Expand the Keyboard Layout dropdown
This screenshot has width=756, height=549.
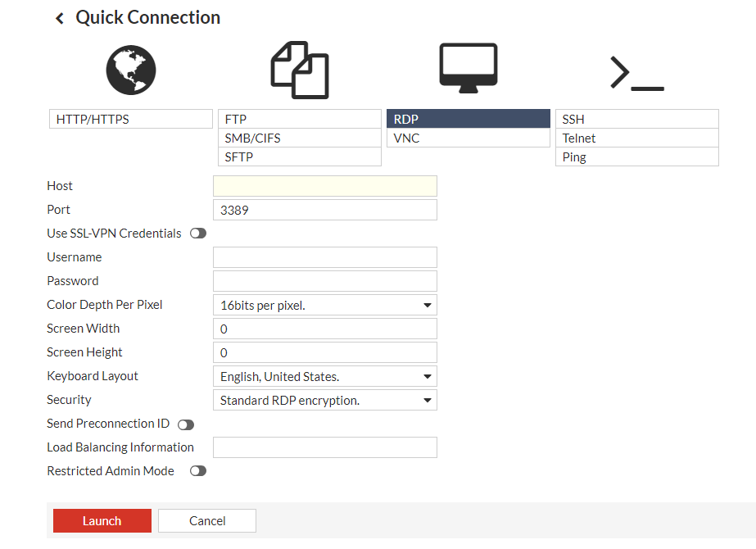pos(324,377)
